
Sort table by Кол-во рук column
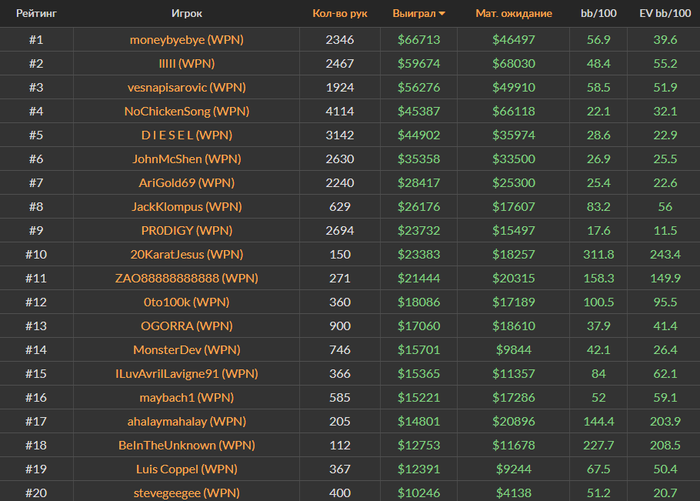339,14
